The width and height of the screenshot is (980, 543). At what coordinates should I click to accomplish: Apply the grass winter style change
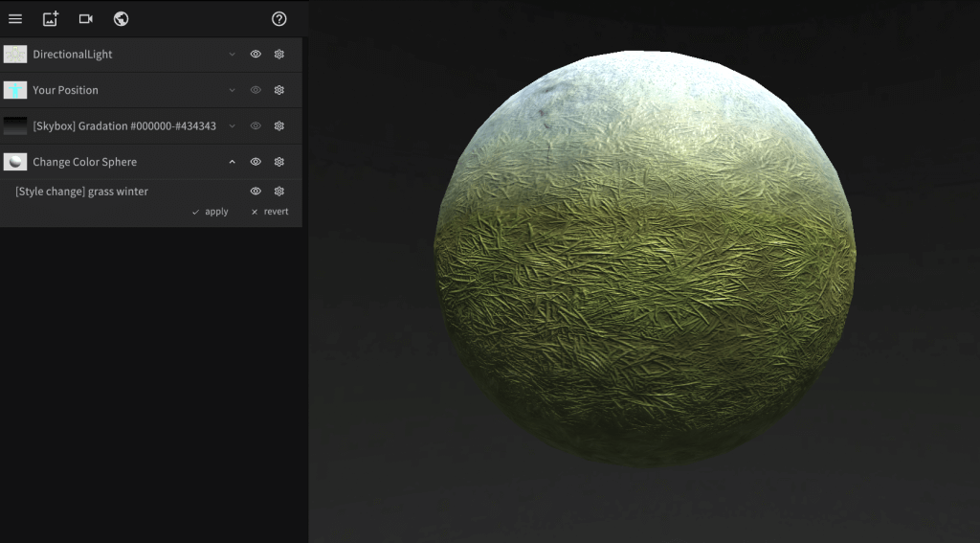click(x=211, y=212)
